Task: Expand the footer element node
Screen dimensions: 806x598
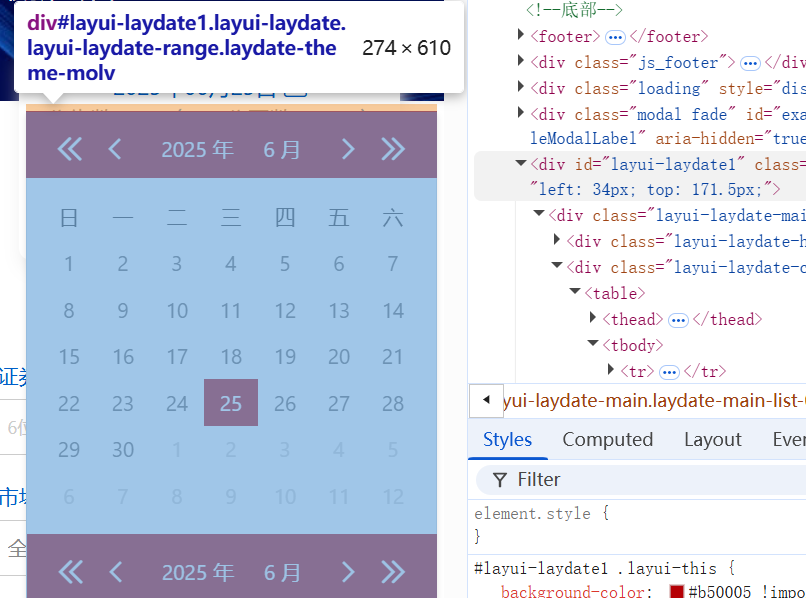Action: [x=521, y=35]
